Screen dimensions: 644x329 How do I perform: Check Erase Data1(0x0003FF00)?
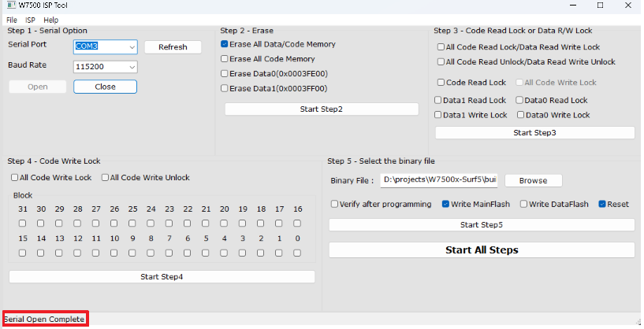pyautogui.click(x=224, y=88)
